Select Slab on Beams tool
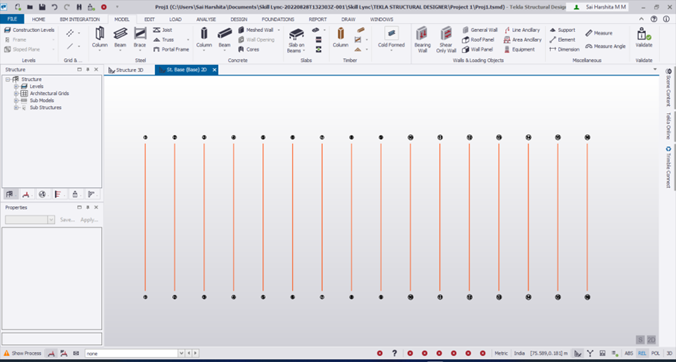Screen dimensions: 676x362 pos(296,40)
